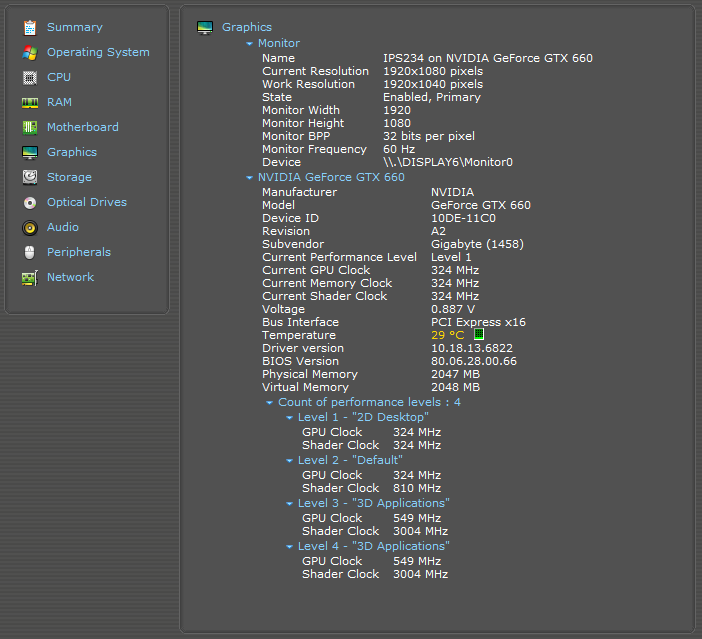Viewport: 702px width, 639px height.
Task: Click the Device ID value 10DE-11C0
Action: pos(463,218)
